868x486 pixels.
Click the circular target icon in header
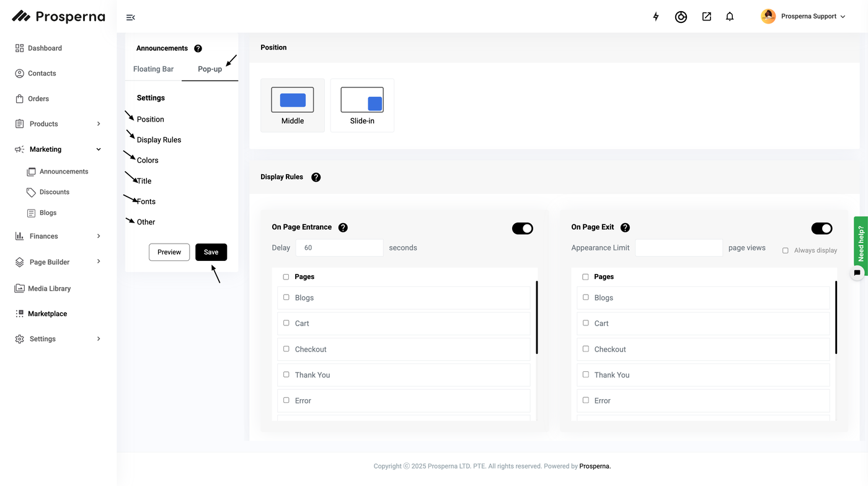pos(681,17)
